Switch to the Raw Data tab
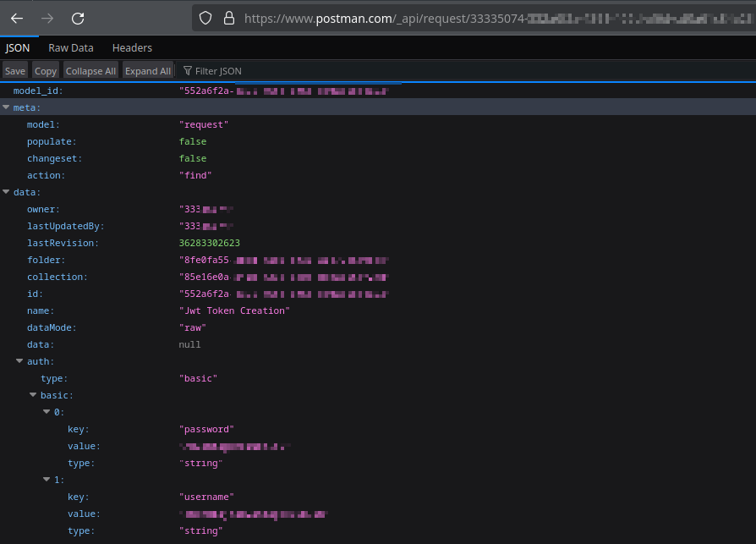The height and width of the screenshot is (544, 756). point(70,47)
